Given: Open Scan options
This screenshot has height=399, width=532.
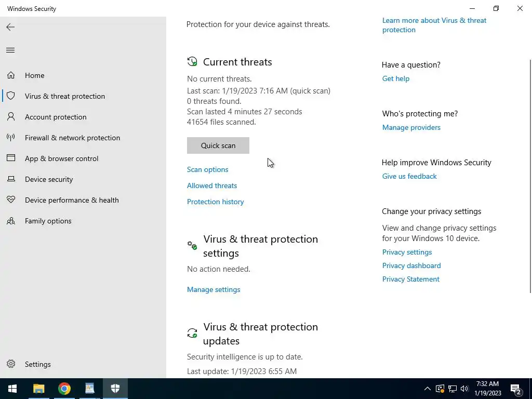Looking at the screenshot, I should click(208, 169).
